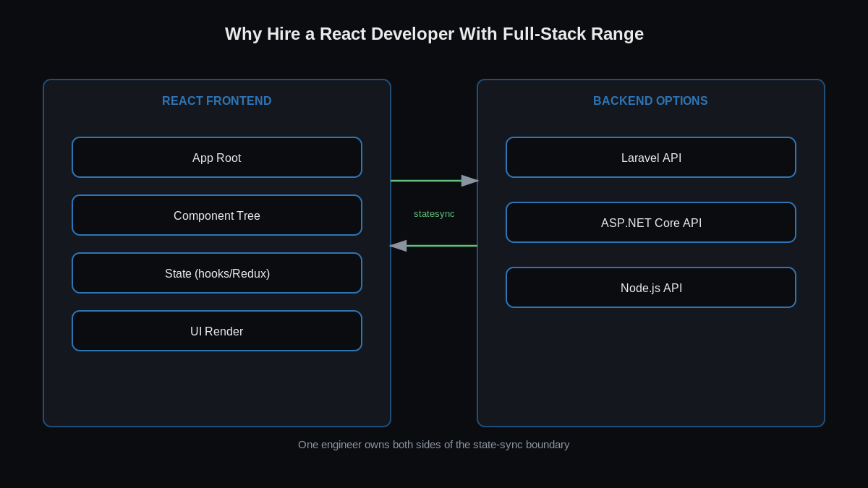
Task: Select the ASP.NET Core API box
Action: (x=651, y=223)
